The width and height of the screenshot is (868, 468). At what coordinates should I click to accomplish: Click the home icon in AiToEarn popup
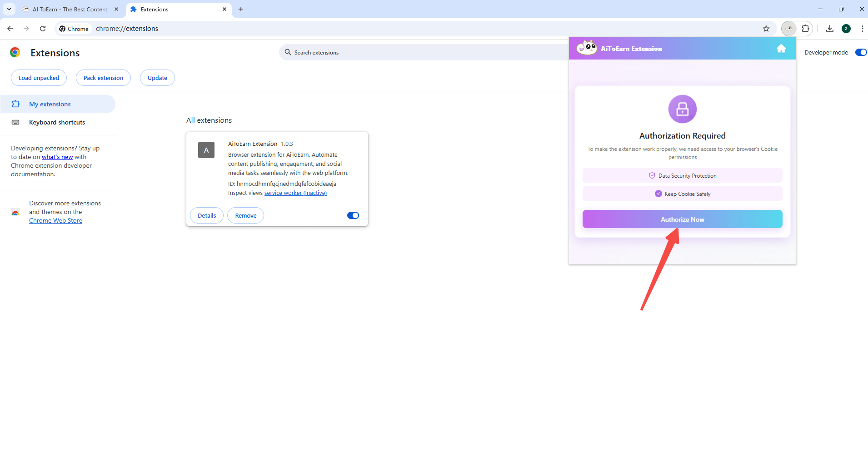[781, 49]
